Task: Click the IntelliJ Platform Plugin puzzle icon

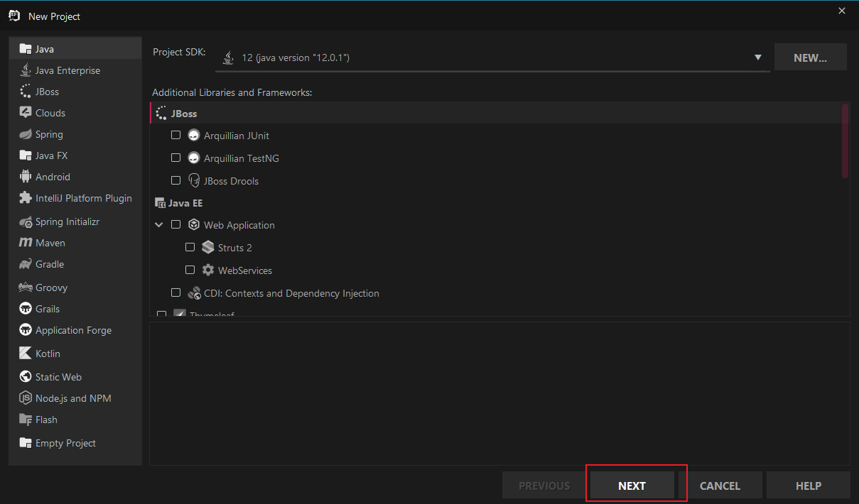Action: (26, 198)
